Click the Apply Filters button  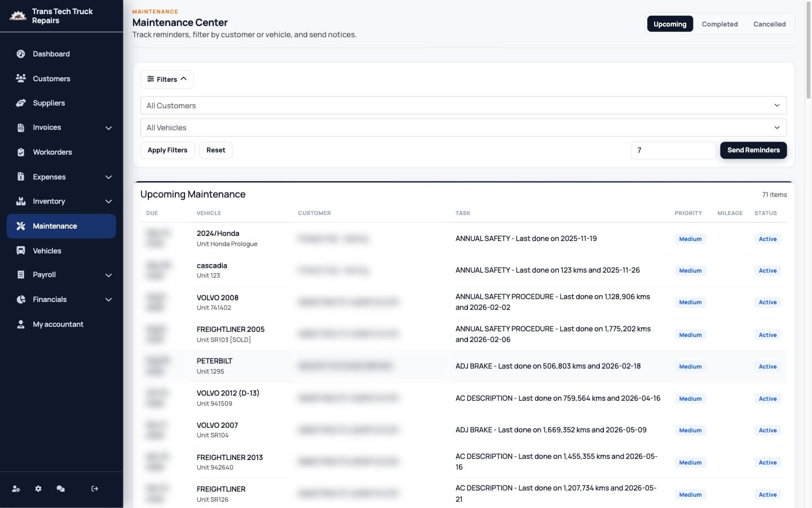[x=167, y=150]
